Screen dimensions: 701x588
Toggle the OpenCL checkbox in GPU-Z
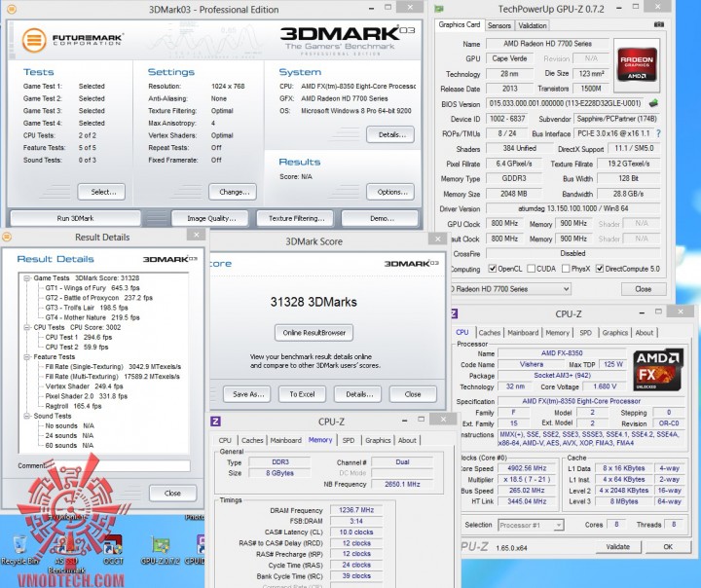coord(493,269)
